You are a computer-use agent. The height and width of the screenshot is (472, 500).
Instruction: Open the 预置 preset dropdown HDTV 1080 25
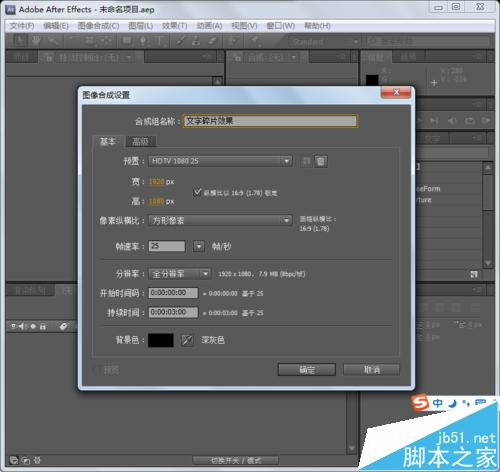point(220,161)
